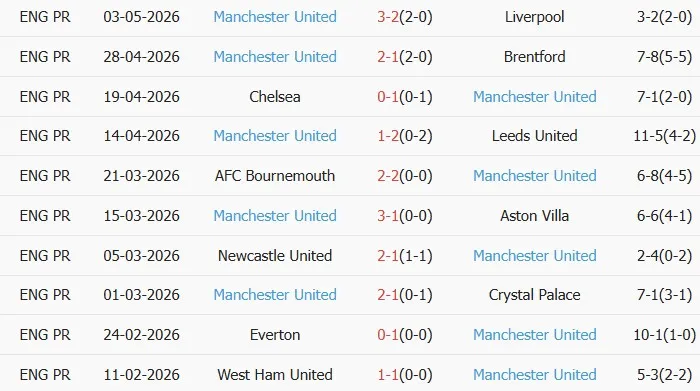Open Newcastle United team link
The width and height of the screenshot is (700, 391).
pyautogui.click(x=275, y=255)
